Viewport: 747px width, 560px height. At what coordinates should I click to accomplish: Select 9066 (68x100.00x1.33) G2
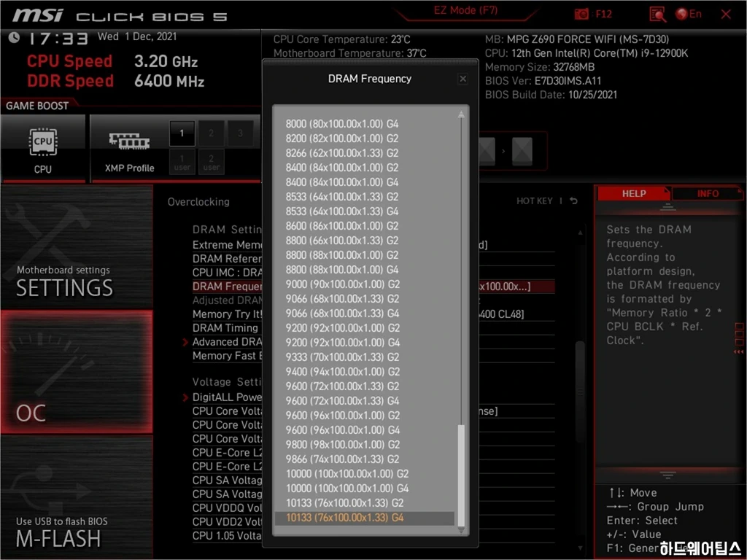(x=365, y=298)
